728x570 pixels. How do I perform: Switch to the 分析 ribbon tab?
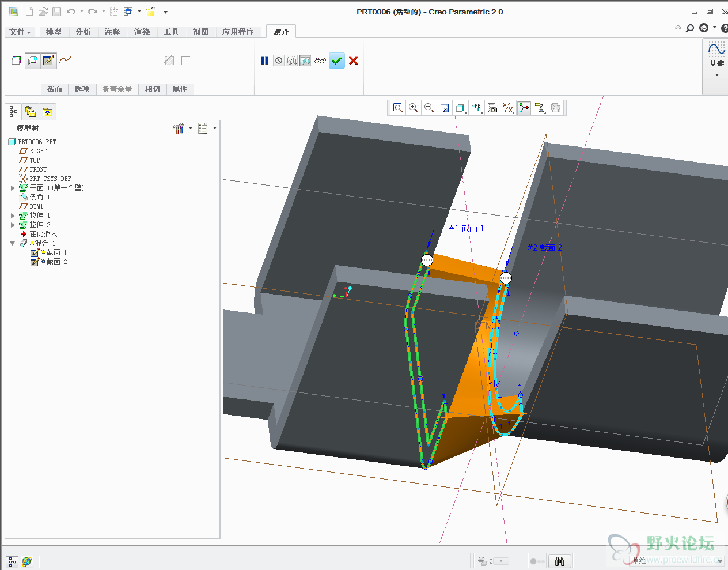click(x=83, y=32)
